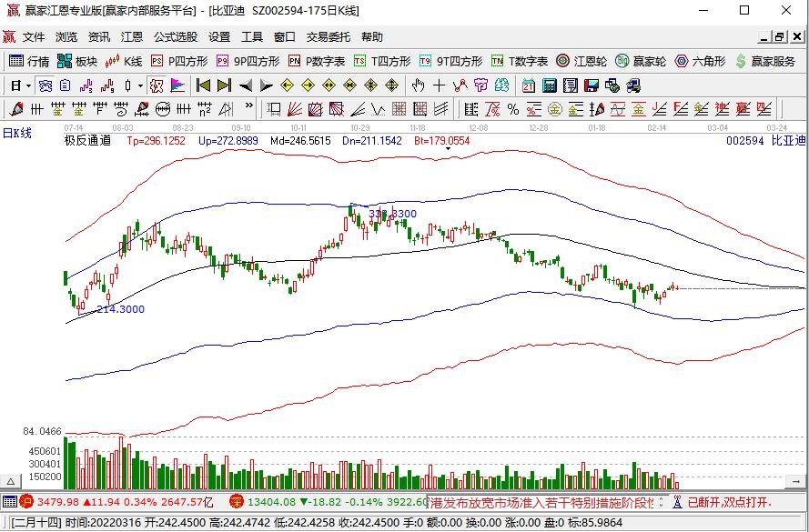Click yellow diamond horizontal-compress icon
This screenshot has height=532, width=809.
(x=349, y=85)
